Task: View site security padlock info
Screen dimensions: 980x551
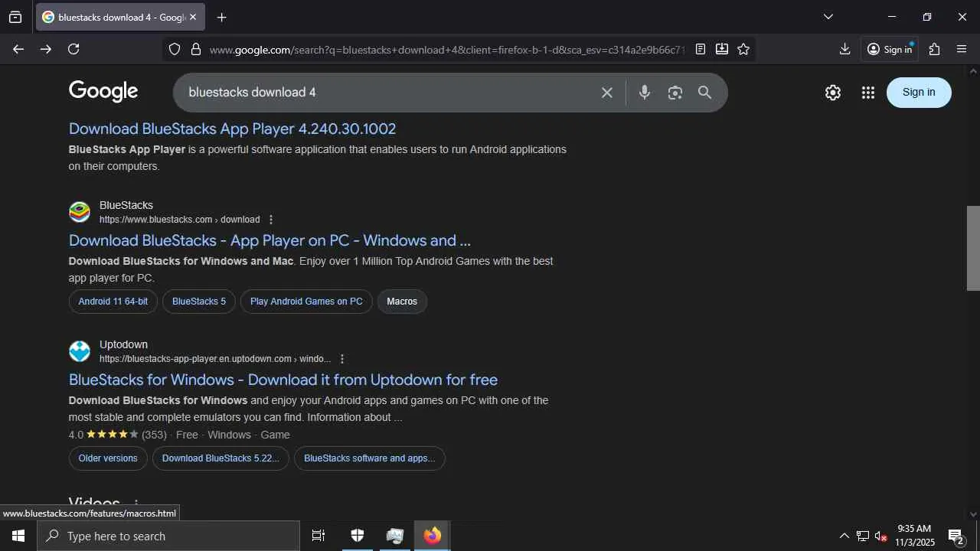Action: tap(196, 49)
